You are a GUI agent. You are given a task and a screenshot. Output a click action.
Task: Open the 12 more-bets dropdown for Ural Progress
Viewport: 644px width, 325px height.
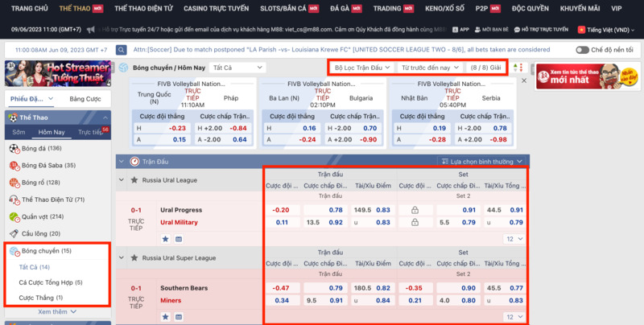coord(514,239)
